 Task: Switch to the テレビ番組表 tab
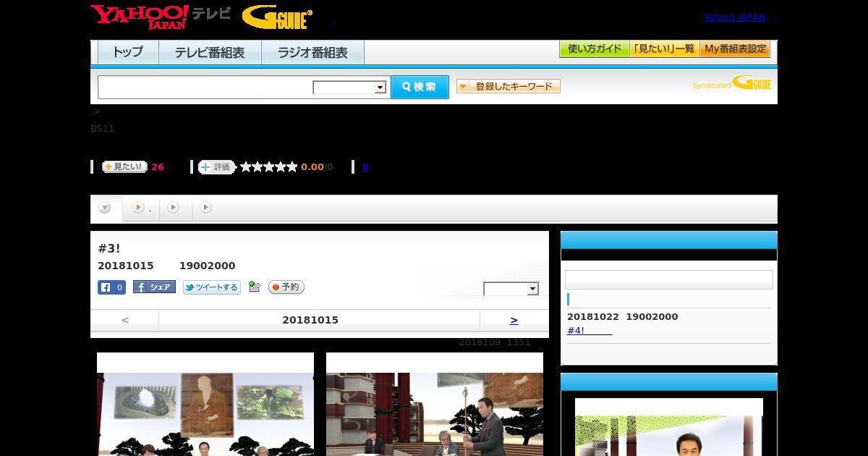pos(210,53)
